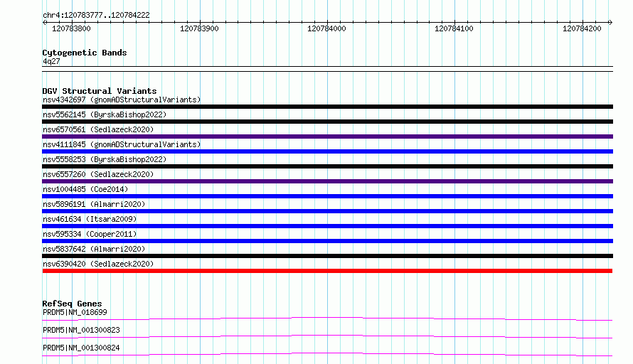
Task: Click ruler position 120784200
Action: (x=582, y=28)
